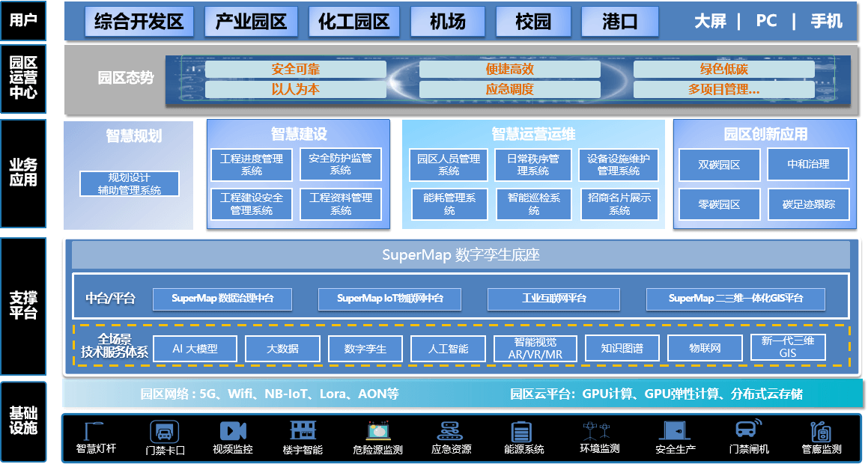Select the 危险源监测 hazard monitoring icon
This screenshot has height=464, width=868.
pos(379,431)
